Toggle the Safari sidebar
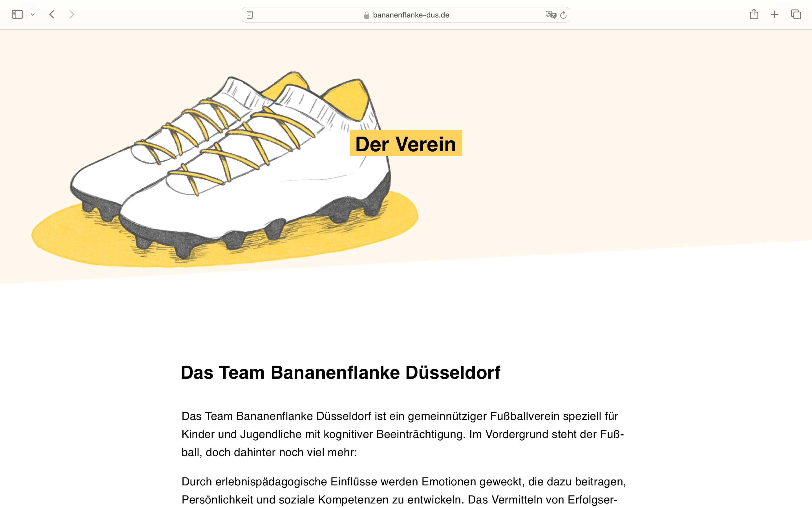This screenshot has height=508, width=812. [17, 14]
